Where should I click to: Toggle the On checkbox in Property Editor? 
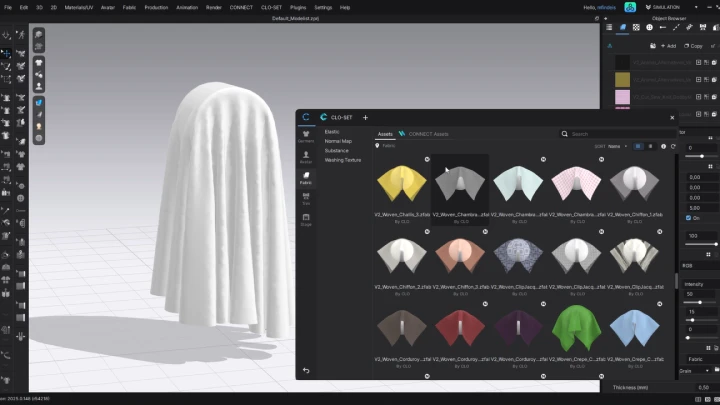(x=688, y=218)
